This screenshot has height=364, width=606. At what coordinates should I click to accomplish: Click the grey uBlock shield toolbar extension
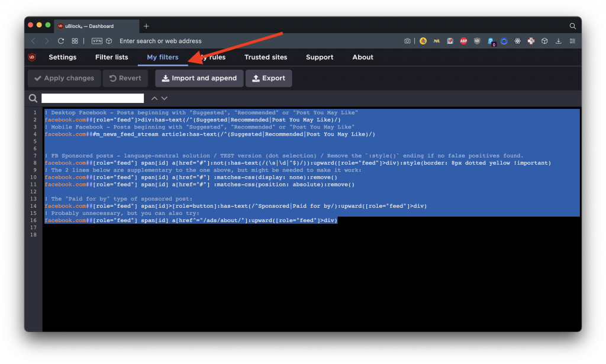coord(477,41)
